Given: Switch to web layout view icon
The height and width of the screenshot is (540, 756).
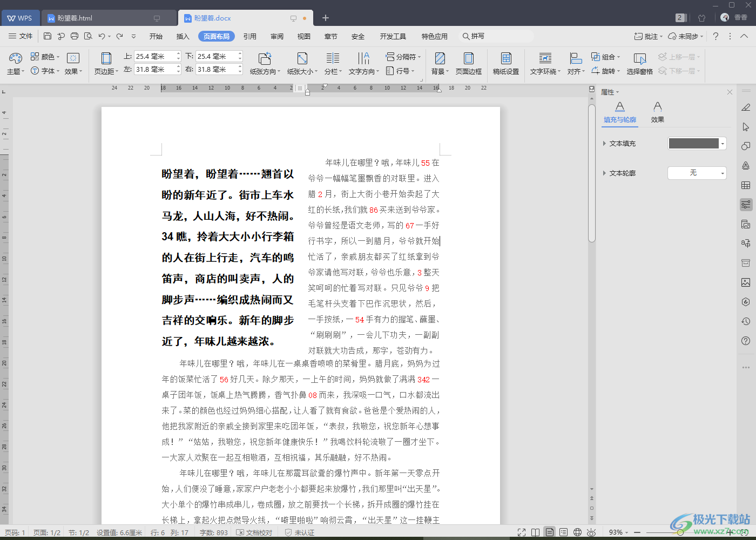Looking at the screenshot, I should click(577, 532).
